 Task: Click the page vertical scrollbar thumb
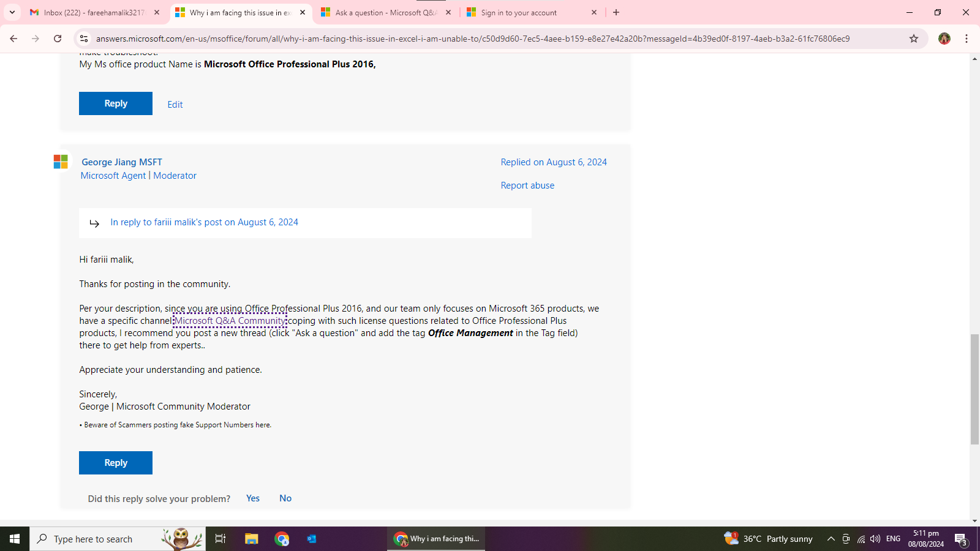tap(974, 389)
